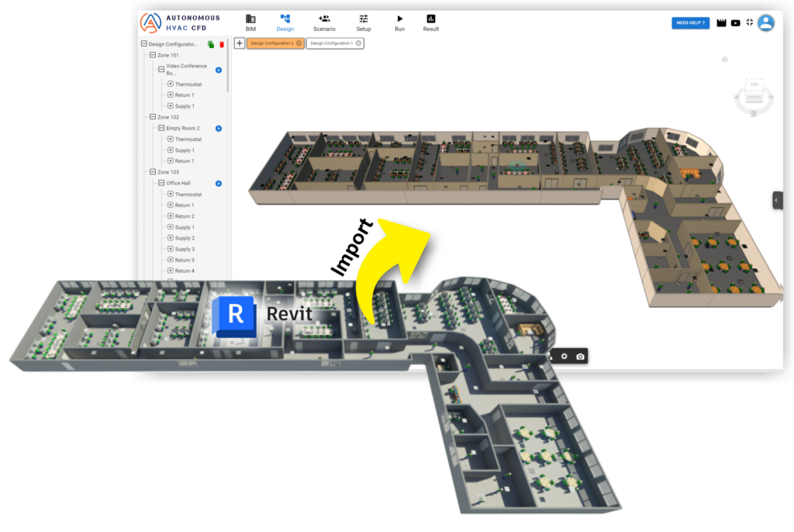Open the YouTube video icon
The height and width of the screenshot is (532, 794).
pyautogui.click(x=735, y=23)
